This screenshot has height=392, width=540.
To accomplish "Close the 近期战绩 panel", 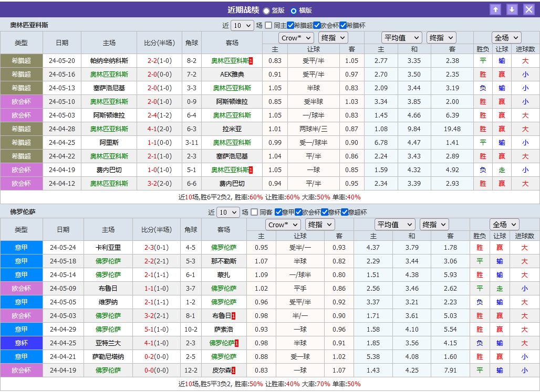I will 528,9.
